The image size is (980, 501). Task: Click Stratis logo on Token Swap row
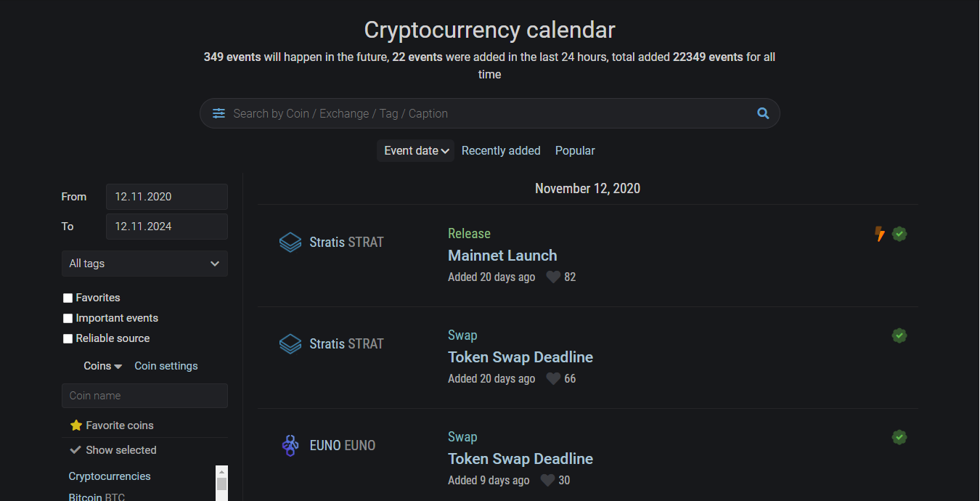click(x=290, y=343)
